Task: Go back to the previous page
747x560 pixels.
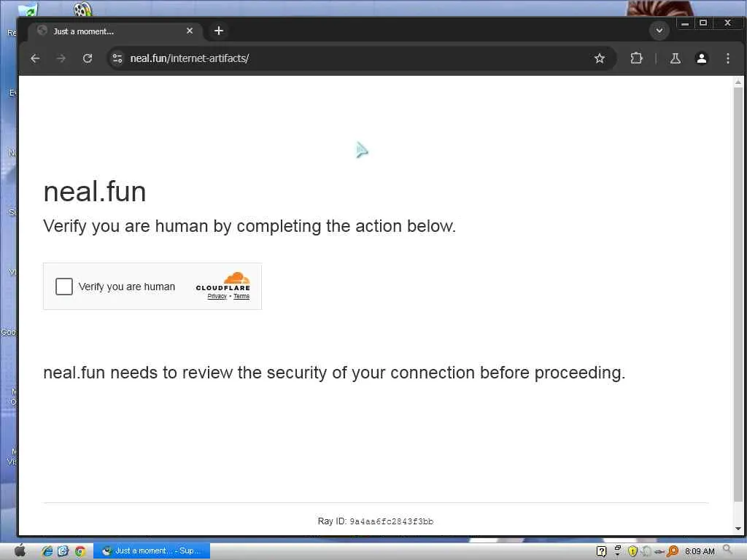Action: tap(35, 58)
